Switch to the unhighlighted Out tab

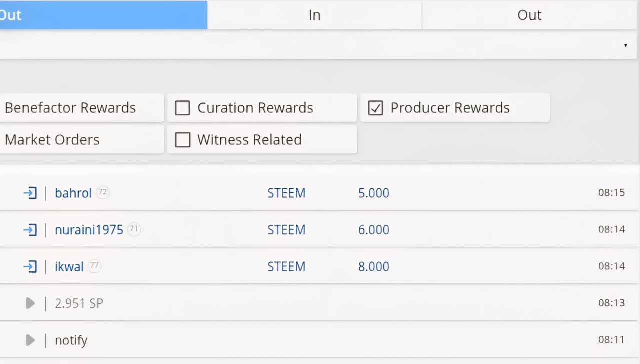tap(530, 15)
